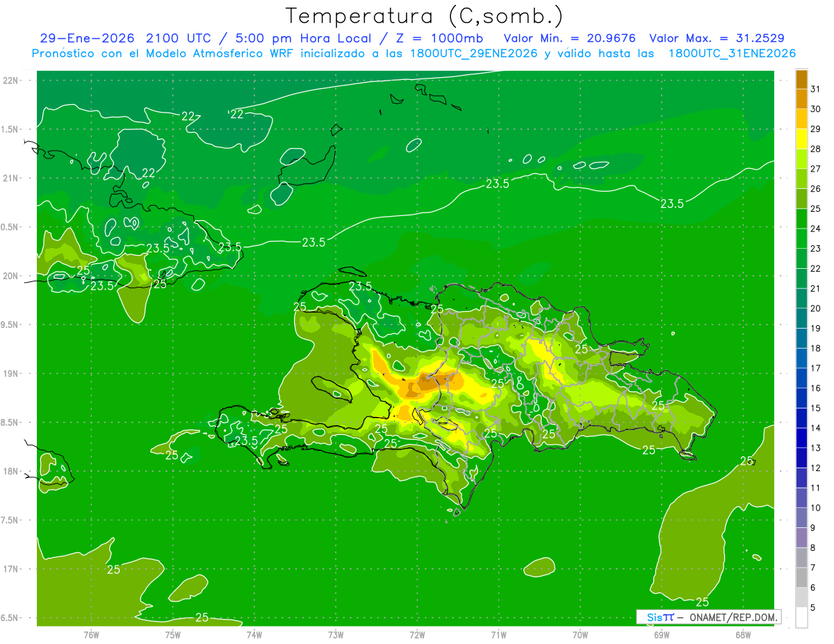Click the '20N' latitude axis label
The height and width of the screenshot is (644, 834).
(x=11, y=276)
